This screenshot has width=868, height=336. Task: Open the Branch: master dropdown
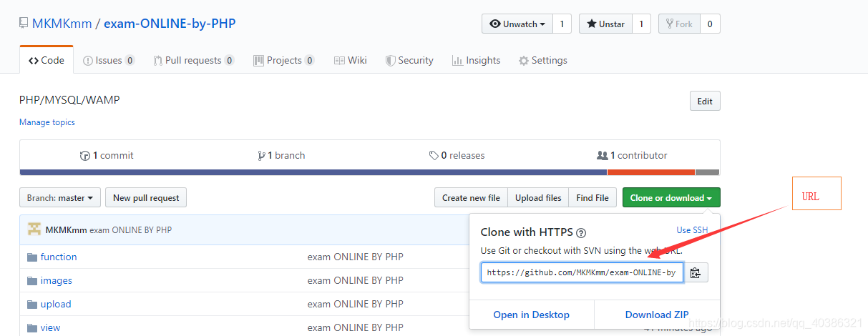pyautogui.click(x=60, y=198)
